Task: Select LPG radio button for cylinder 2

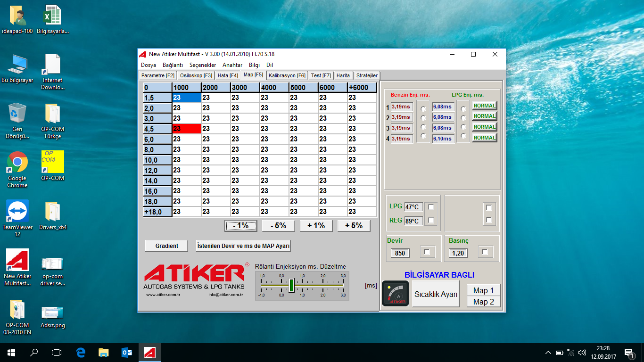Action: click(463, 118)
